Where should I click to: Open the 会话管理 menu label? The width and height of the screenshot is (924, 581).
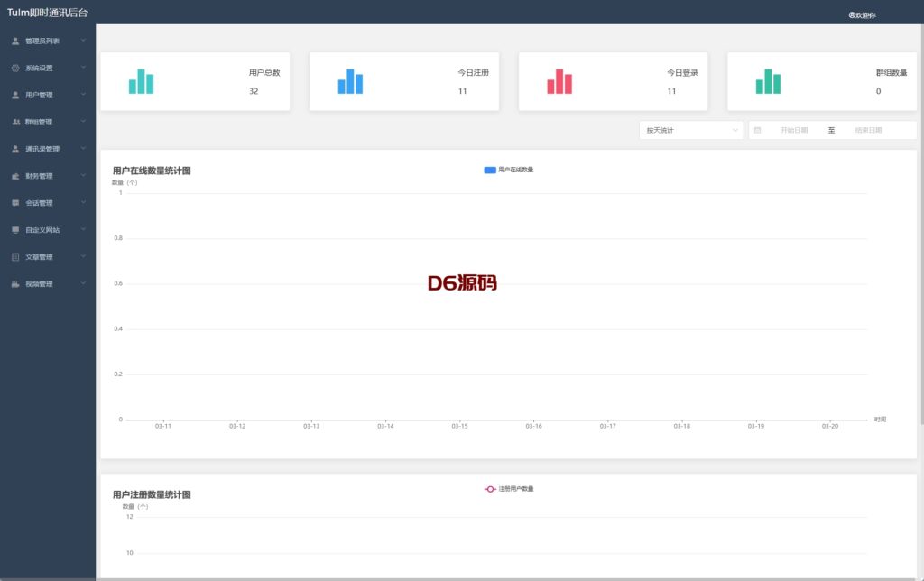coord(39,203)
